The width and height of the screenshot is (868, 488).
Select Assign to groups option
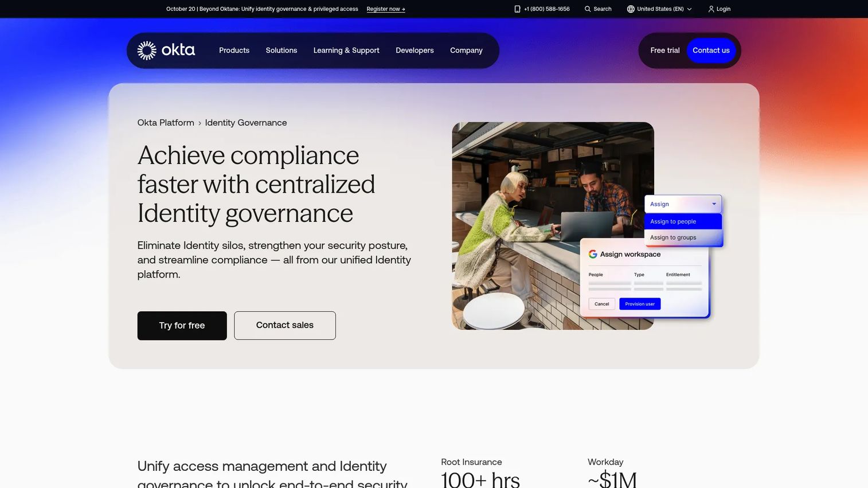683,237
